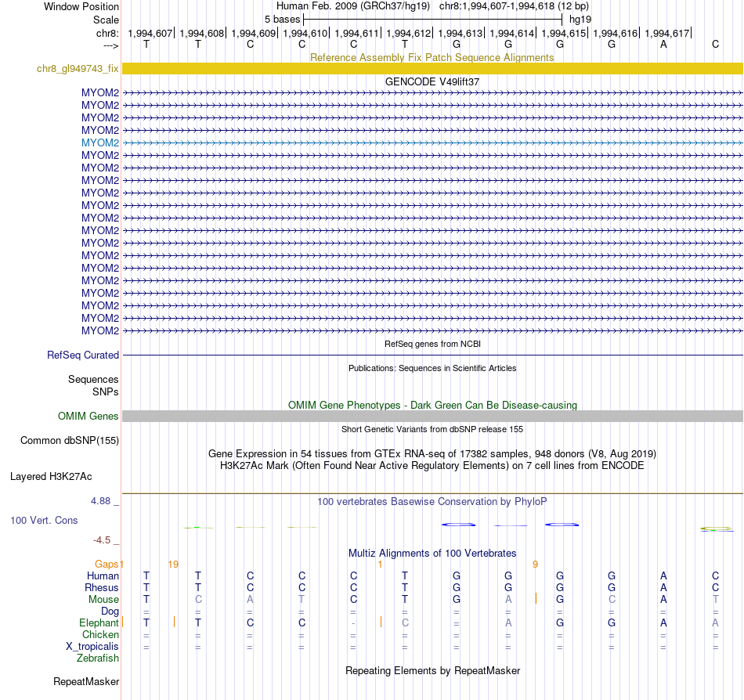This screenshot has height=700, width=744.
Task: Click the Zebrafish alignment row label
Action: pos(98,659)
